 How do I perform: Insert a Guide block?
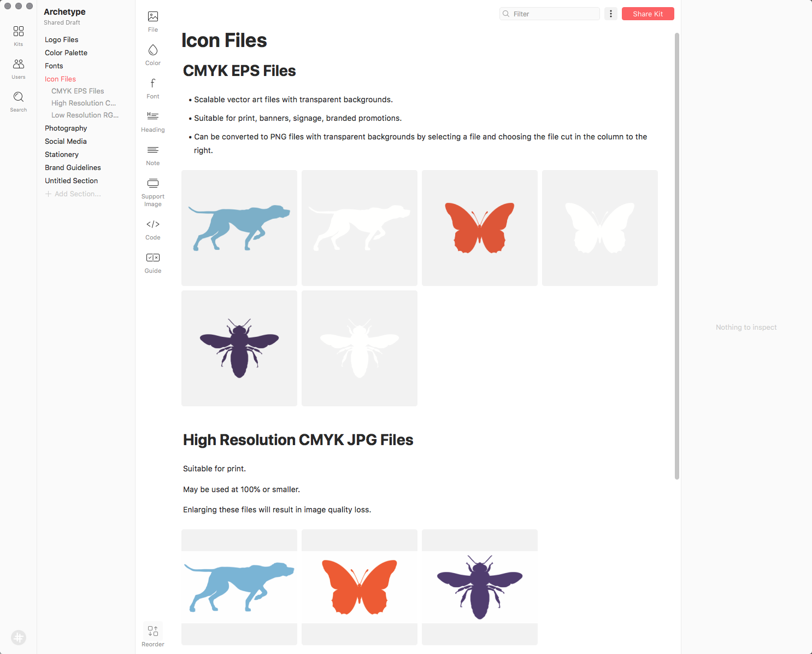pos(153,262)
